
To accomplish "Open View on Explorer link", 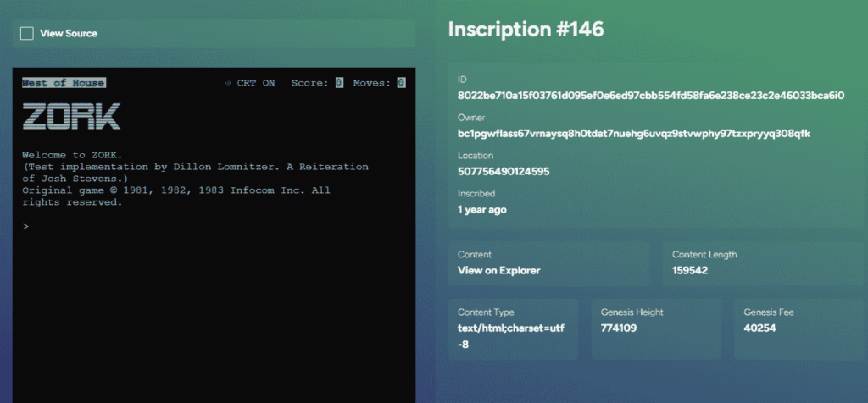I will coord(498,271).
